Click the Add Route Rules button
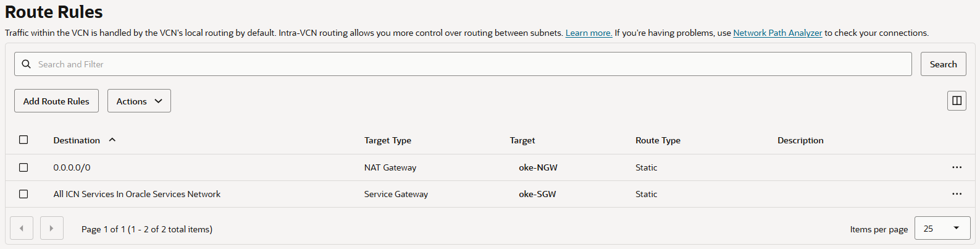The height and width of the screenshot is (249, 980). click(x=56, y=101)
